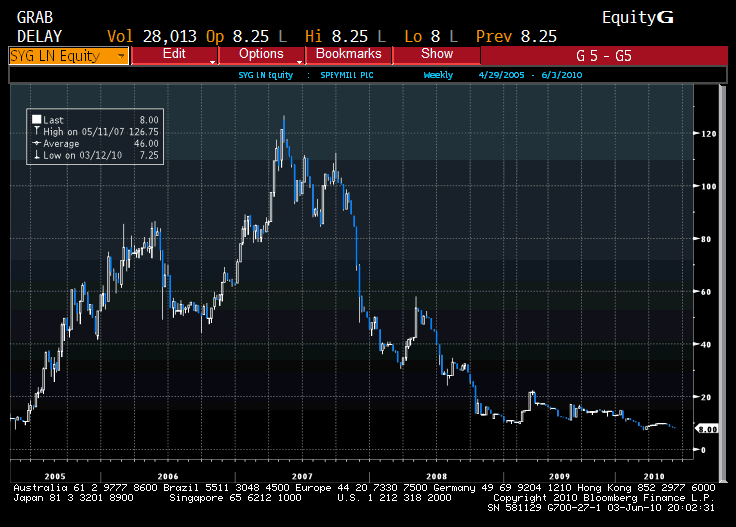The height and width of the screenshot is (527, 736).
Task: Click the Average 46.00 legend value
Action: (146, 144)
